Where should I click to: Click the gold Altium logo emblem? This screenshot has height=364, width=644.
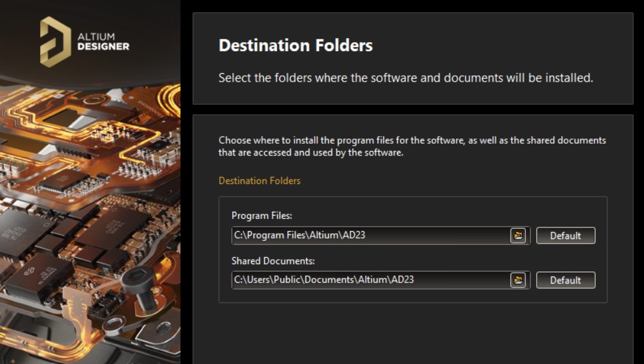point(55,41)
